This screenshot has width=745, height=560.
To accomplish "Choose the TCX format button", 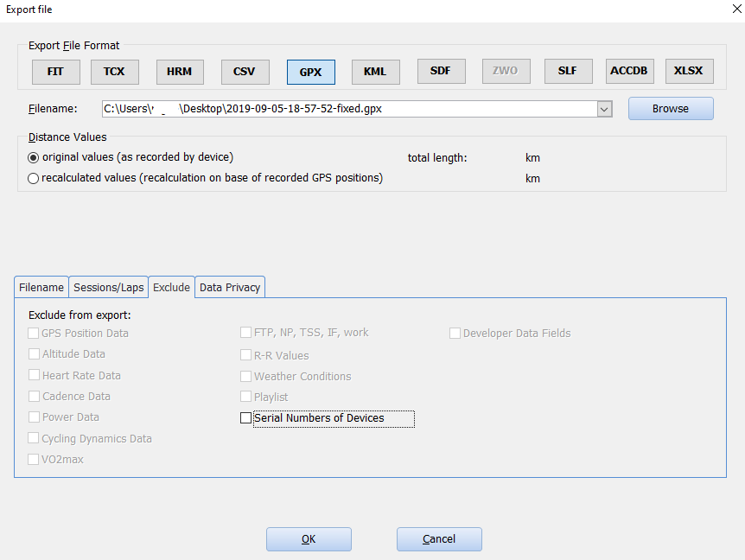I will click(114, 72).
